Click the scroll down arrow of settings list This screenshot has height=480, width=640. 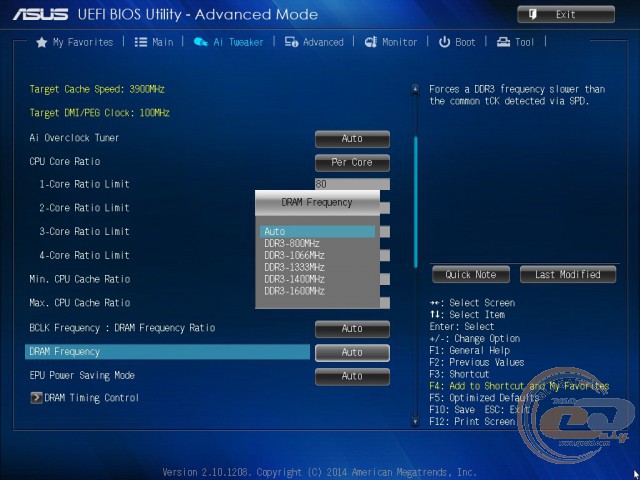415,421
